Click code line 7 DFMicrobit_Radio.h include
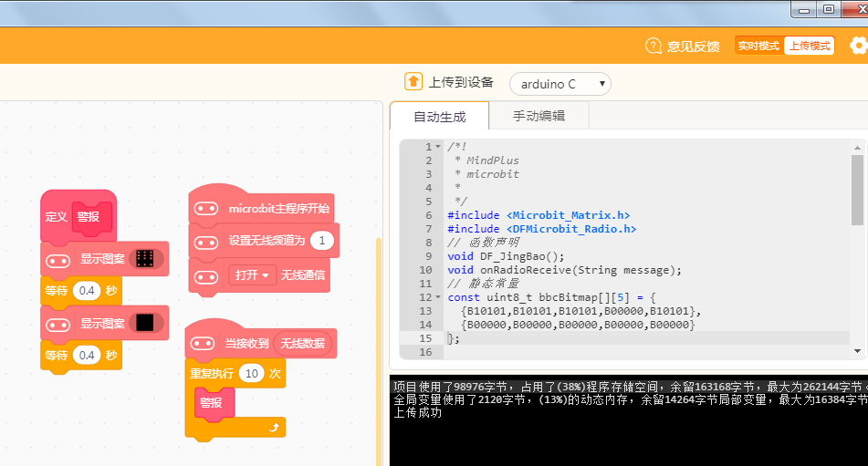This screenshot has height=466, width=868. click(542, 229)
